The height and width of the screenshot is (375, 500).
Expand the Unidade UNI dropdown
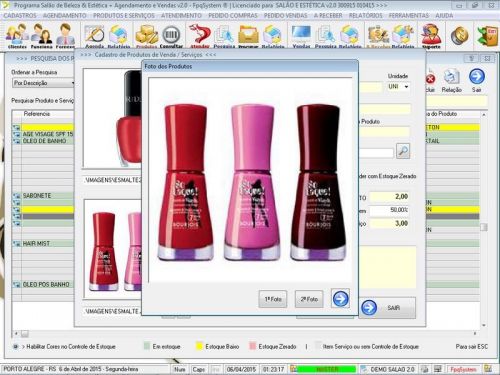(x=399, y=87)
